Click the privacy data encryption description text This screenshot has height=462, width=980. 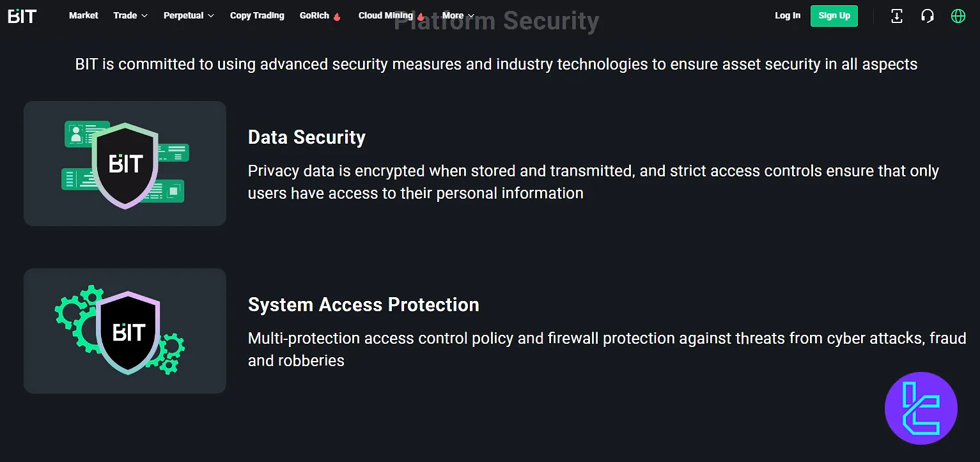point(593,182)
